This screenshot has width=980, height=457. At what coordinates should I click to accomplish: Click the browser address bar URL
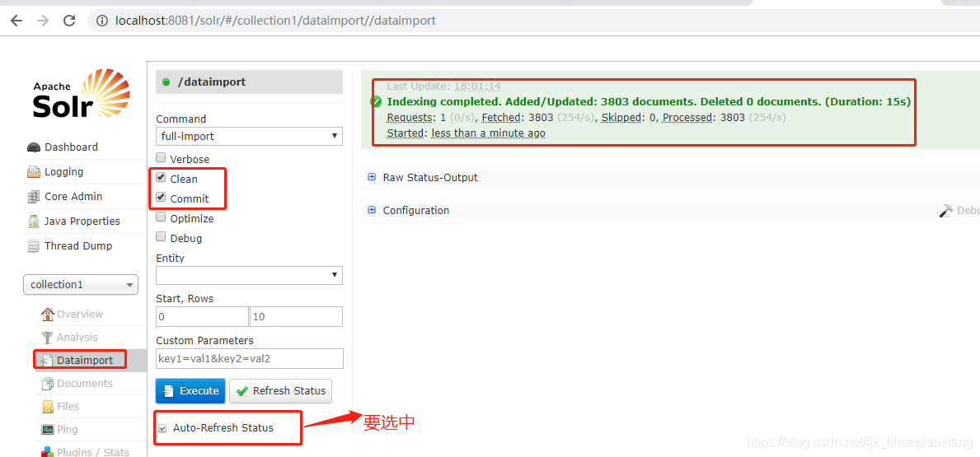click(x=275, y=21)
